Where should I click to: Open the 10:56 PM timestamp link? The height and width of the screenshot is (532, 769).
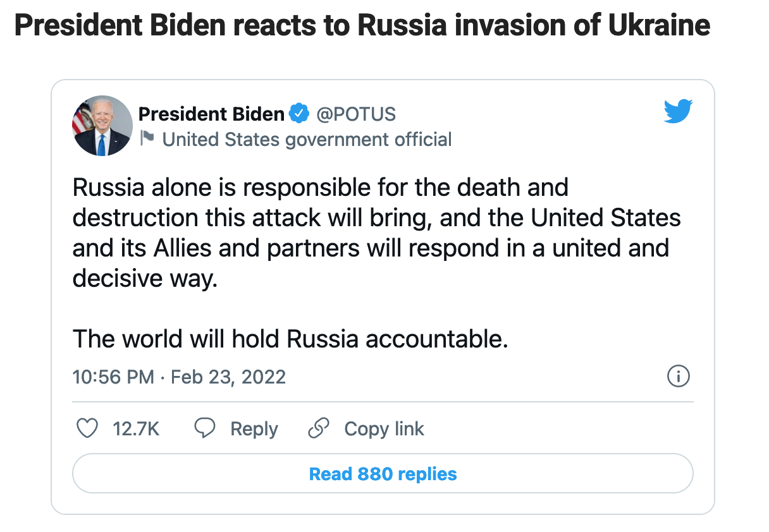[114, 377]
